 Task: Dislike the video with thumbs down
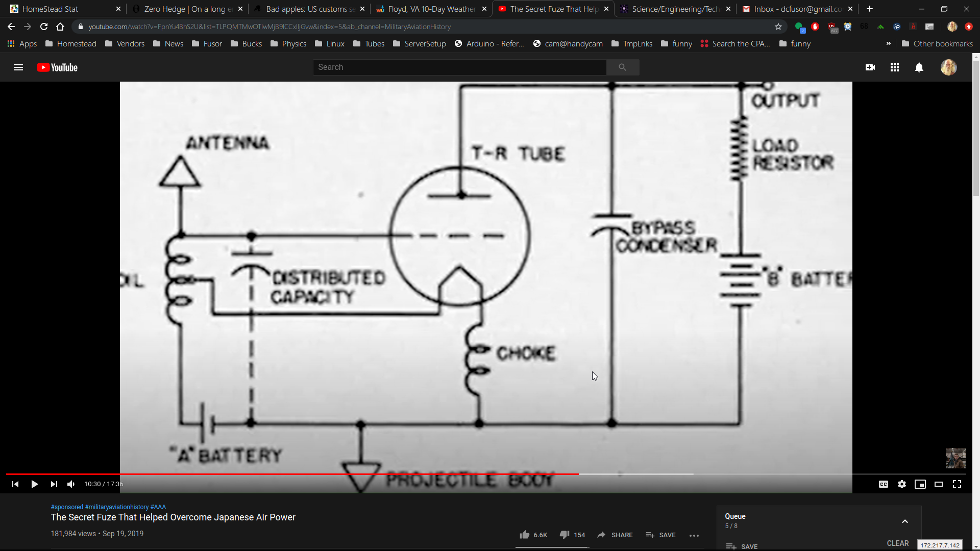coord(572,535)
